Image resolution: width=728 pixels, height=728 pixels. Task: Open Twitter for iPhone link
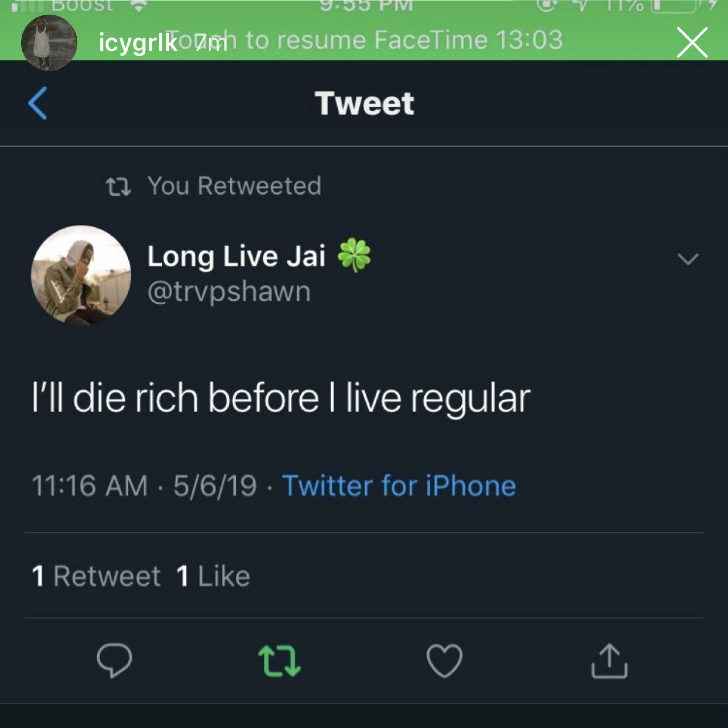coord(399,485)
